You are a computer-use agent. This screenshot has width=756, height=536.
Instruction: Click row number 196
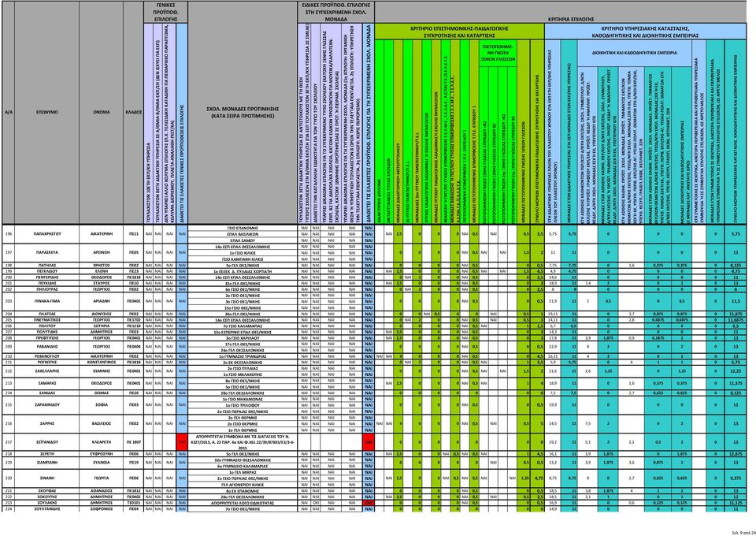coord(8,233)
